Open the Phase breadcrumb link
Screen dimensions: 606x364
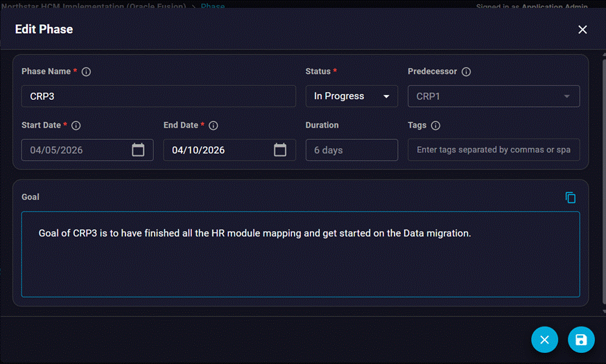pos(213,6)
